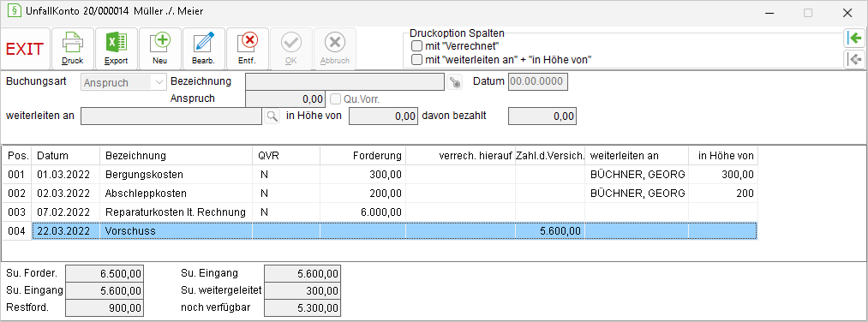Click the verrech. hierauf column header

[461, 156]
